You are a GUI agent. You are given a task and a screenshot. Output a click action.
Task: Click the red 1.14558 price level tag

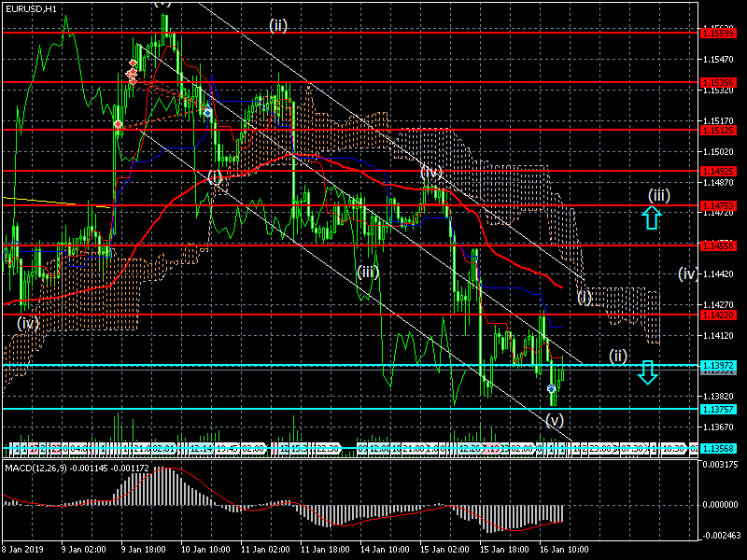pyautogui.click(x=718, y=245)
